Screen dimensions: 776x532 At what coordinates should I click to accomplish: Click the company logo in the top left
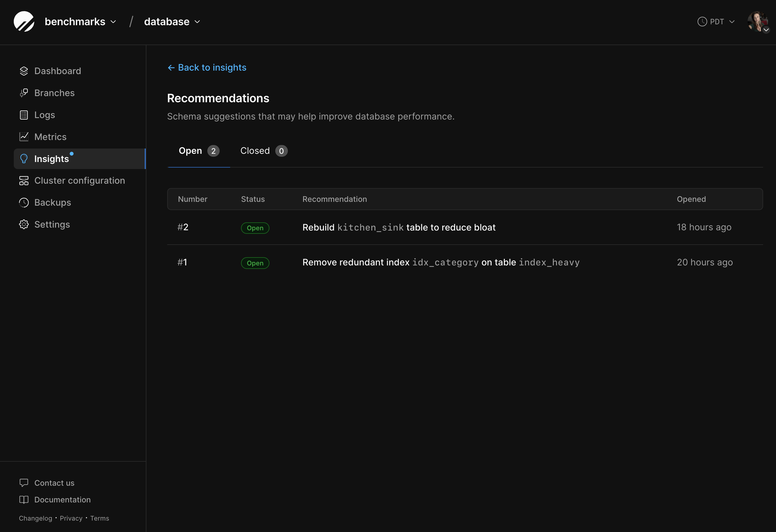[24, 21]
